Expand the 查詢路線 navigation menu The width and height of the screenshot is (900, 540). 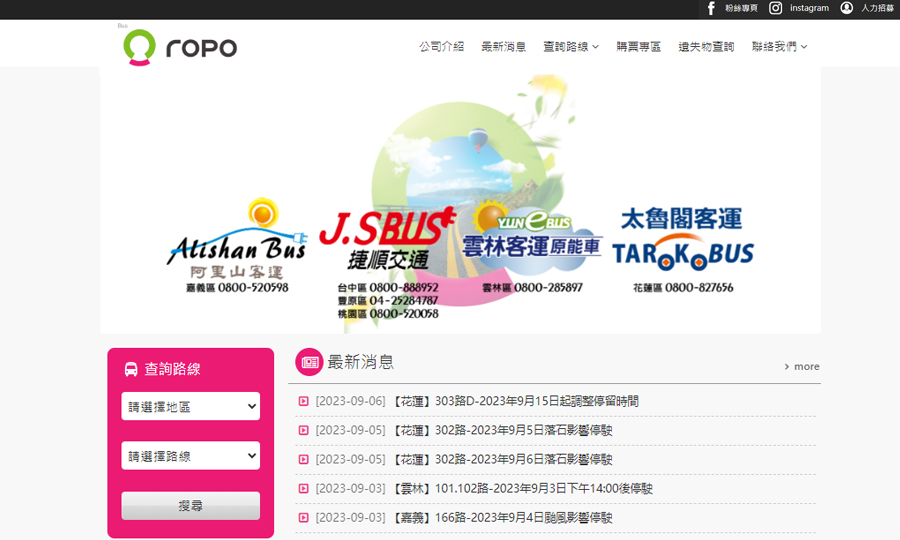[570, 47]
